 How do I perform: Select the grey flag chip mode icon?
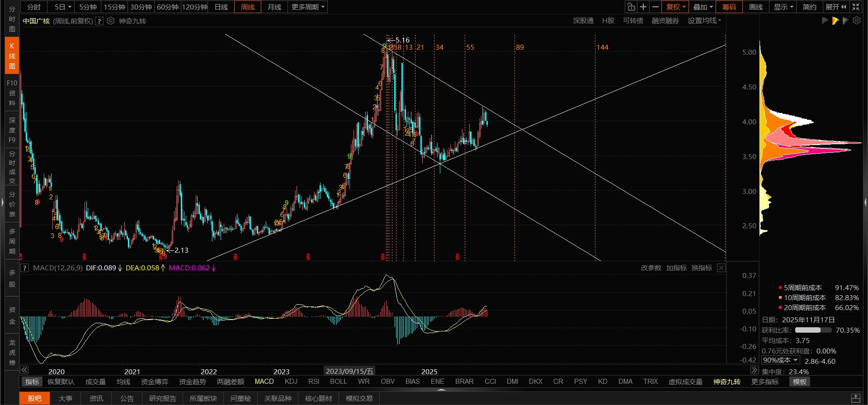[x=845, y=20]
